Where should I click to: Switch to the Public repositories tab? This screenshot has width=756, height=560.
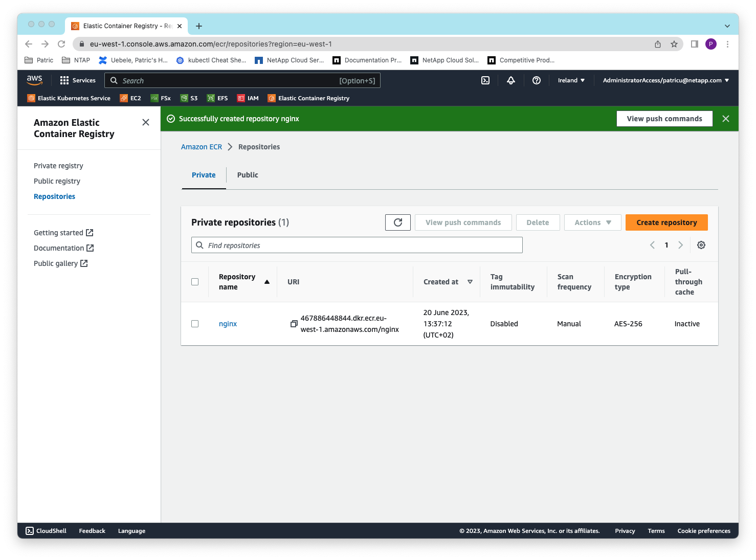coord(247,175)
